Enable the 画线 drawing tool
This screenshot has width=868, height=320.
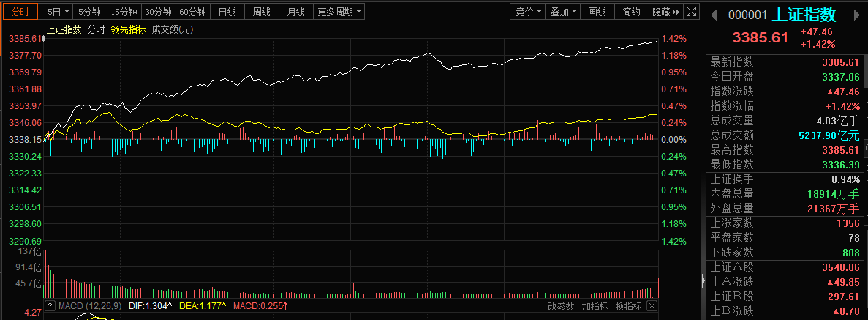tap(597, 12)
